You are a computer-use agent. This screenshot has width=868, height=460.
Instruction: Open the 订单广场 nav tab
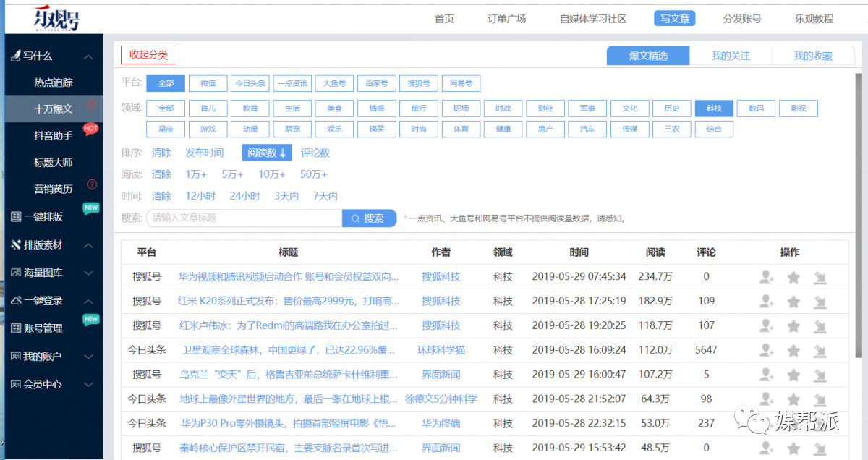click(x=506, y=19)
